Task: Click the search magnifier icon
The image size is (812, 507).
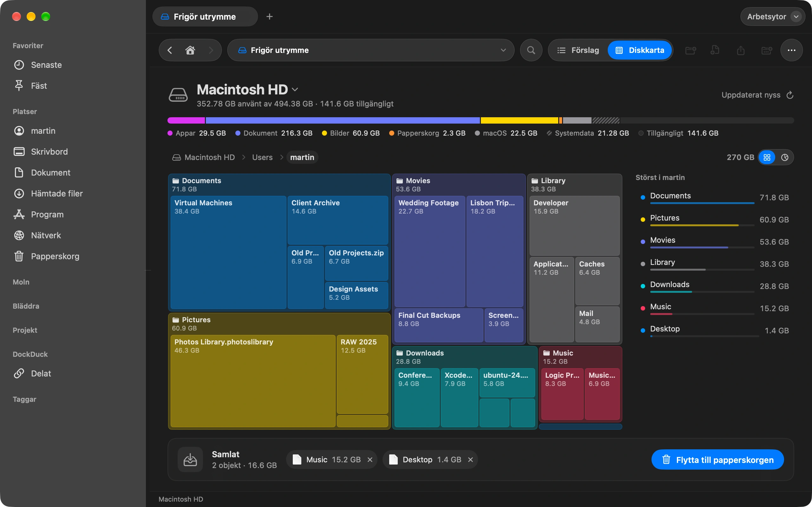Action: (531, 50)
